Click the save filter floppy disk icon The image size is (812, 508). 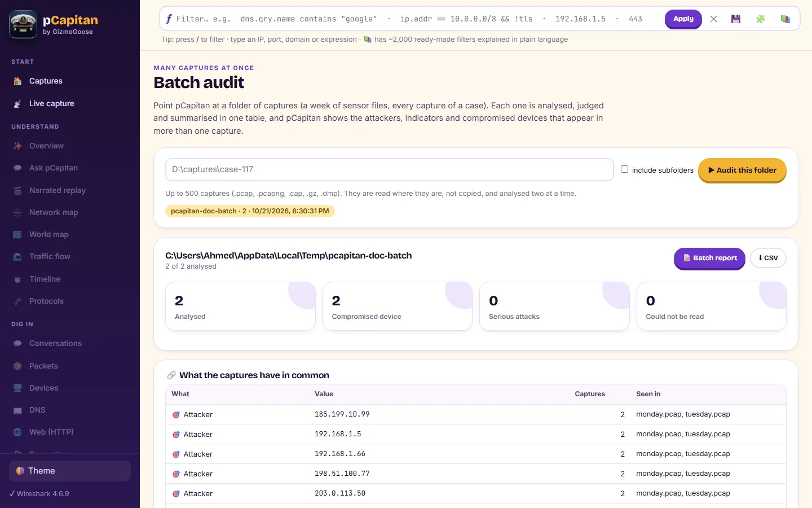click(736, 19)
